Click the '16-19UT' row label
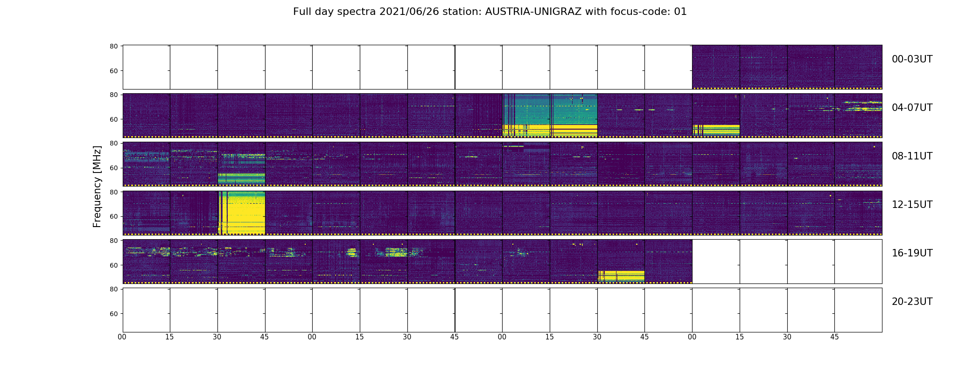Image resolution: width=980 pixels, height=373 pixels. pyautogui.click(x=912, y=253)
